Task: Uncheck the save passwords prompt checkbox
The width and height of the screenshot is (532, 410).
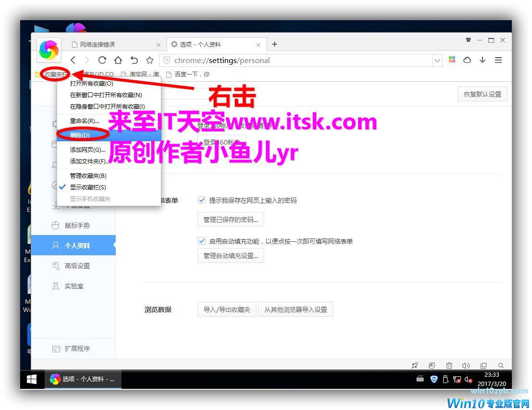Action: coord(202,200)
